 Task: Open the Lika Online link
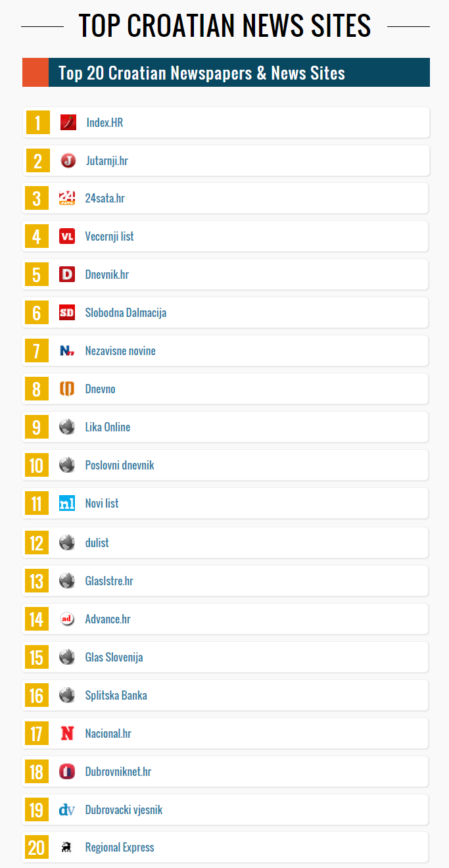[x=108, y=427]
